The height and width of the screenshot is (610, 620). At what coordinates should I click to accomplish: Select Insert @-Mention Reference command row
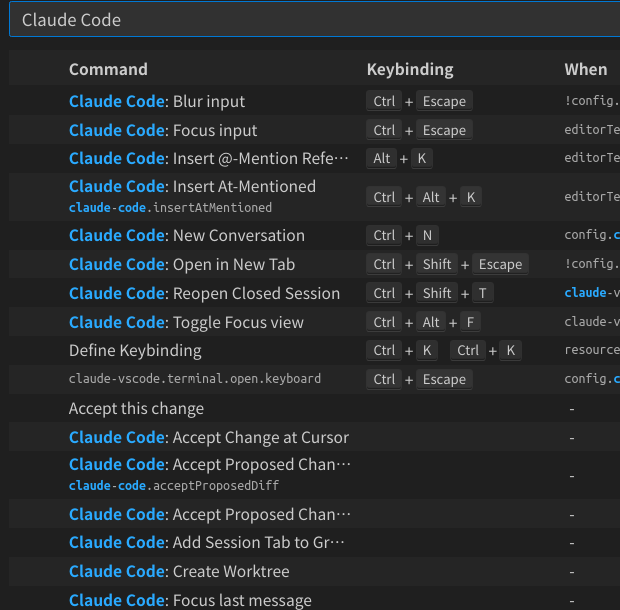click(314, 158)
